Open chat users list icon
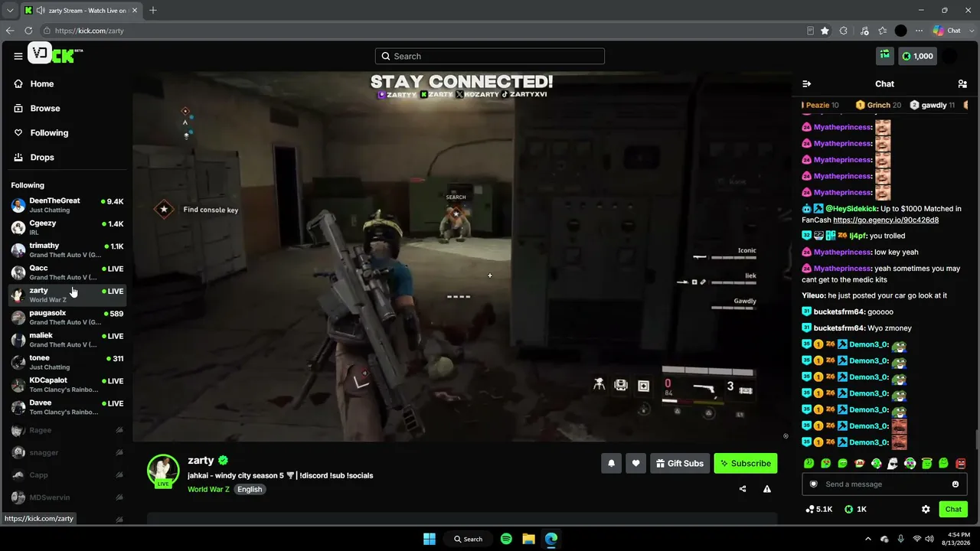 (962, 84)
